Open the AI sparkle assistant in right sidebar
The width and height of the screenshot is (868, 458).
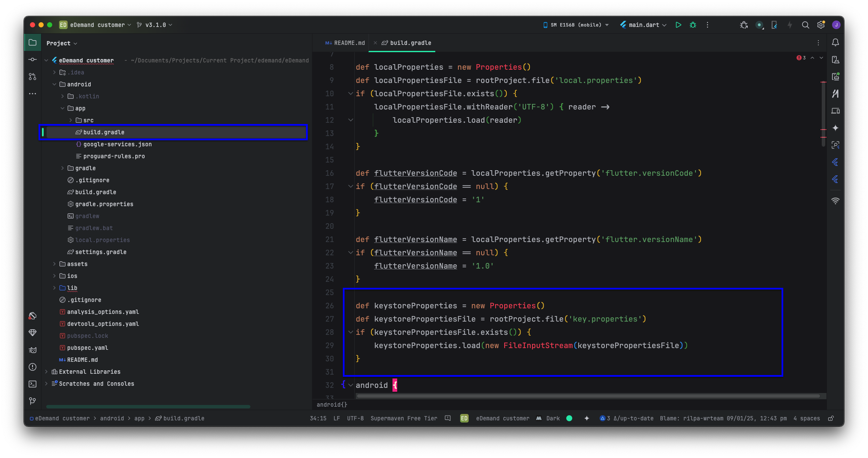[835, 128]
